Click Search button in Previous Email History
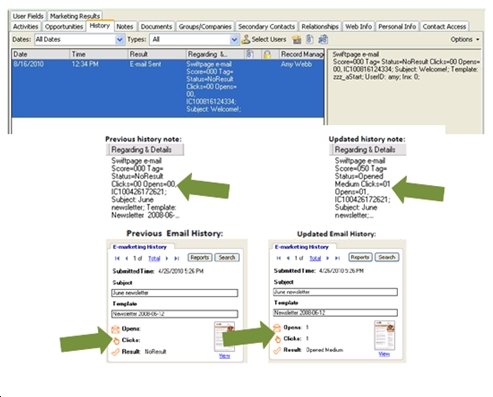Screen dimensions: 493x397 coord(227,257)
